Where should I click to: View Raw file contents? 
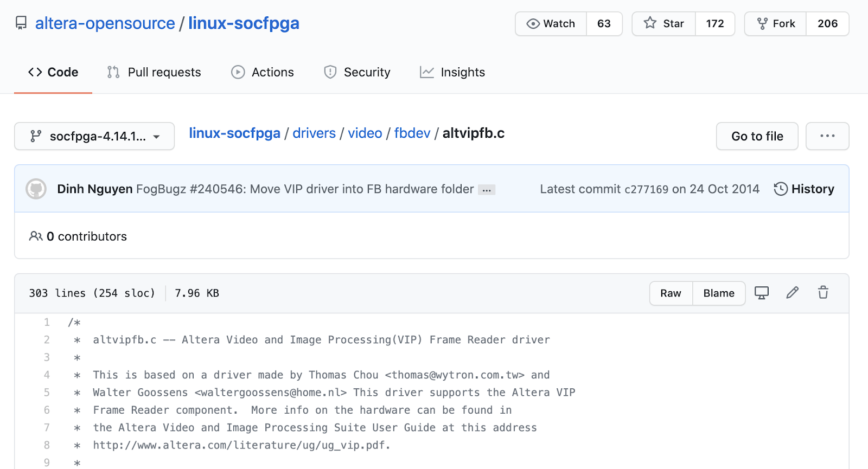[x=671, y=293]
